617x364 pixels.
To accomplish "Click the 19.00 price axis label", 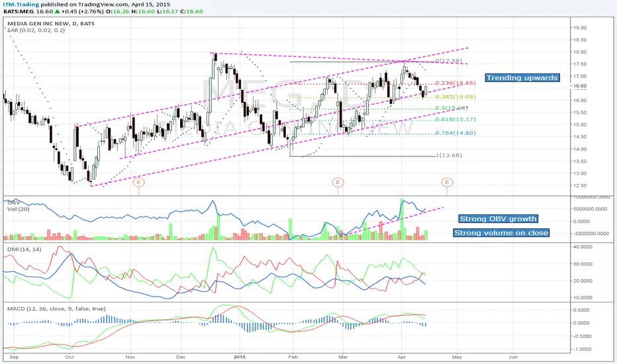I will click(580, 28).
